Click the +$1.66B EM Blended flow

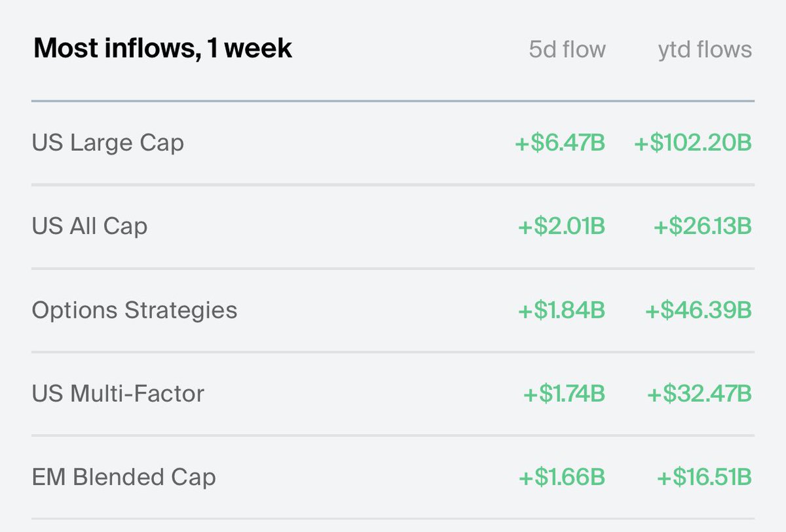563,478
